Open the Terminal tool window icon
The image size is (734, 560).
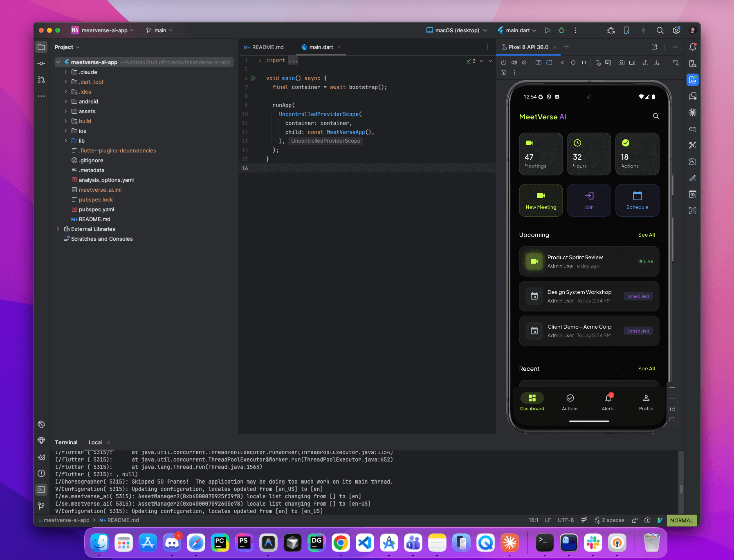click(41, 490)
